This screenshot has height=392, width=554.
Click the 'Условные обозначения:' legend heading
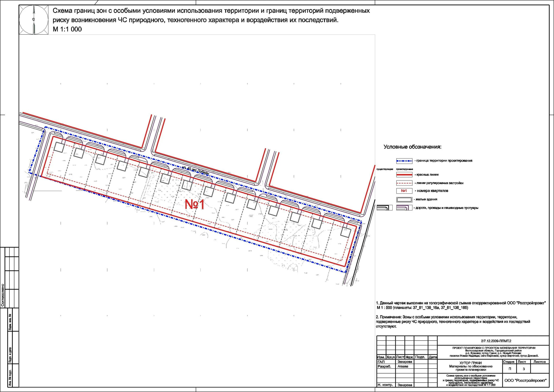[x=412, y=147]
